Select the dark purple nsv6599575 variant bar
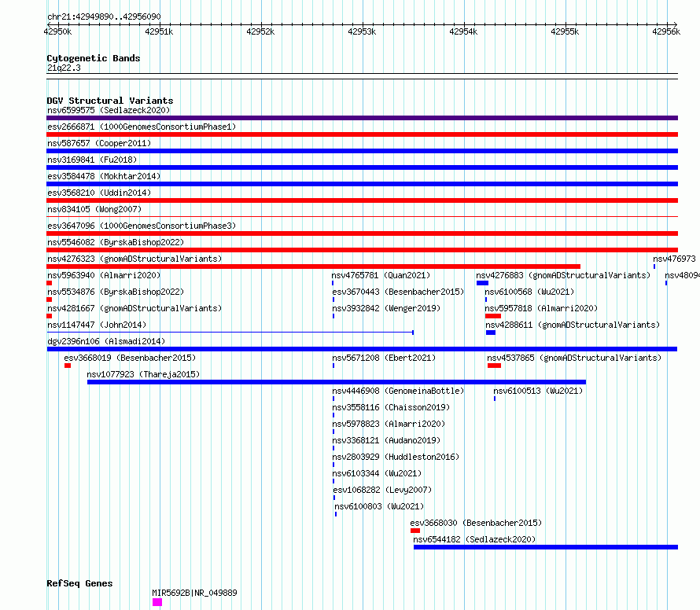700x610 pixels. tap(362, 118)
